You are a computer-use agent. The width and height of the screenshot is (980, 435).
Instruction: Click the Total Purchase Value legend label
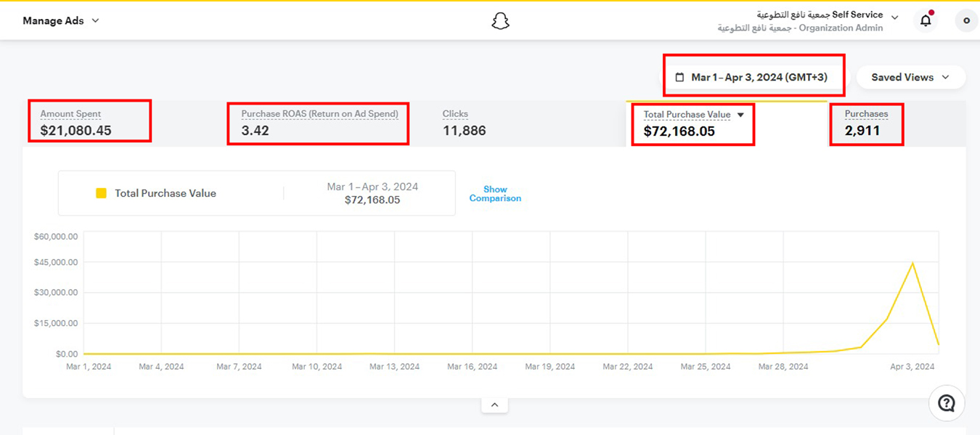(166, 193)
